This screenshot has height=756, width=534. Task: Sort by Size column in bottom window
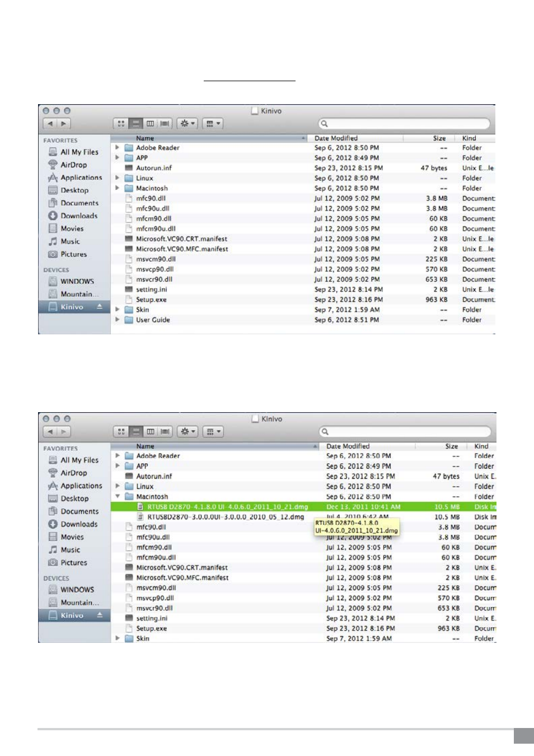point(451,446)
